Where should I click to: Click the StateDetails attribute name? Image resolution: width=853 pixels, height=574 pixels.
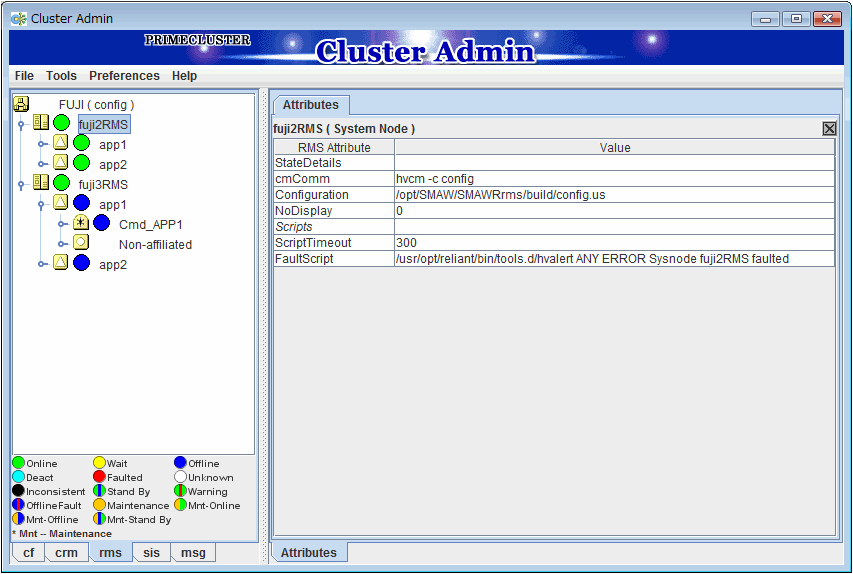pos(308,163)
